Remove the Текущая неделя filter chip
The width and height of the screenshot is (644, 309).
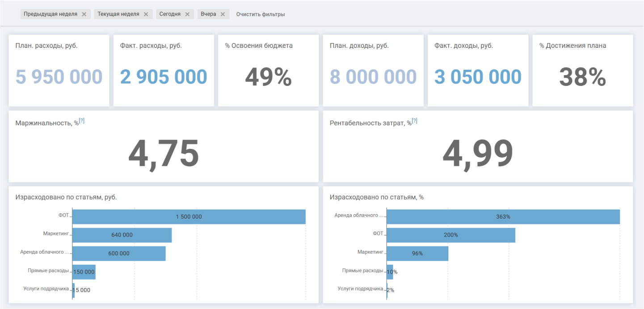tap(146, 14)
